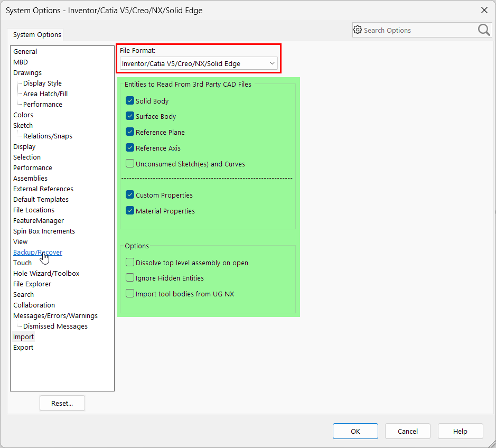Open the Backup/Recover link

coord(38,252)
